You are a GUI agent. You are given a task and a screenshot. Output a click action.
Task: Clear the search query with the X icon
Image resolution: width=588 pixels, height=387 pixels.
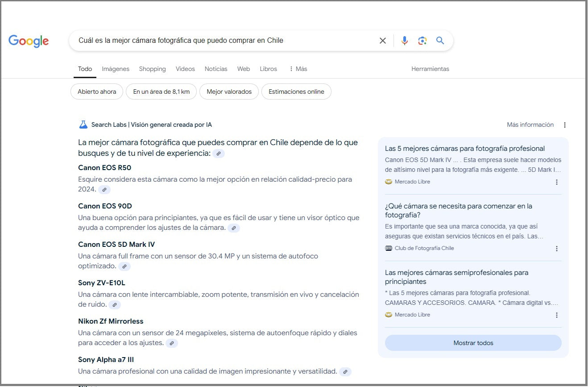(383, 41)
